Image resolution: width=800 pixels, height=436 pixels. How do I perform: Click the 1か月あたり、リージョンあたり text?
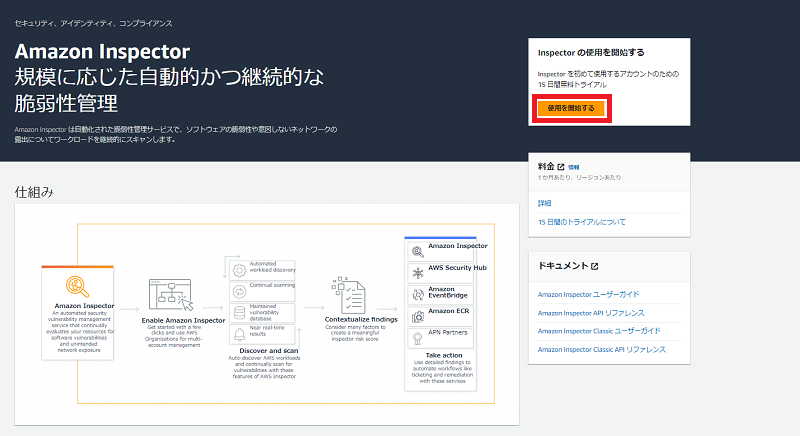pyautogui.click(x=579, y=177)
